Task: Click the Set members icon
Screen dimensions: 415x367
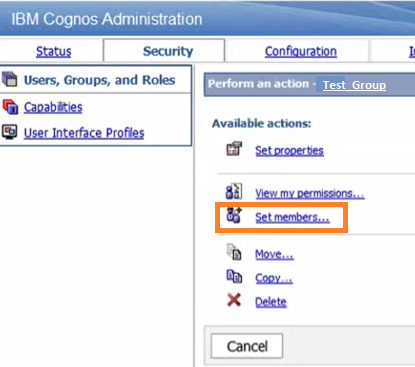Action: click(x=234, y=215)
